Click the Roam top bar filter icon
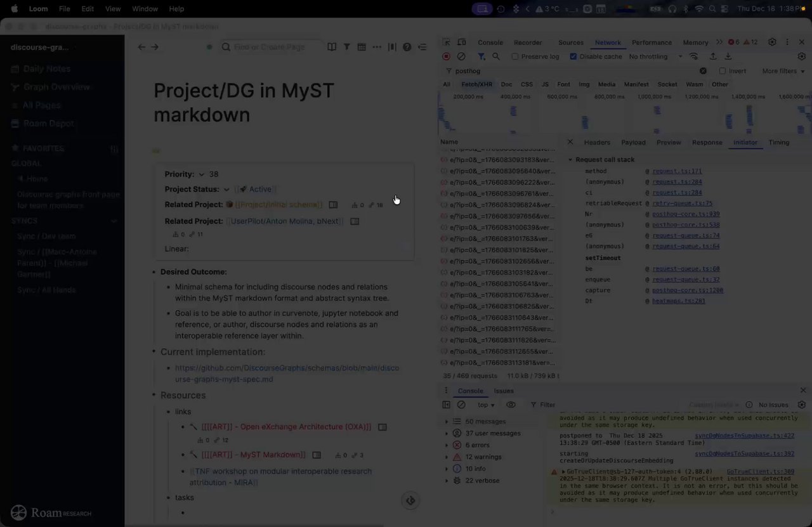This screenshot has width=812, height=527. tap(347, 47)
